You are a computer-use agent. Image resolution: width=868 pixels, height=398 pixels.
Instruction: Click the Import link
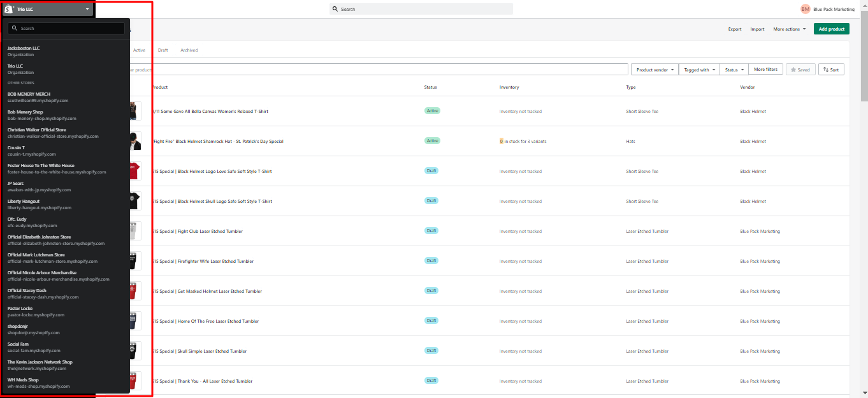[757, 29]
